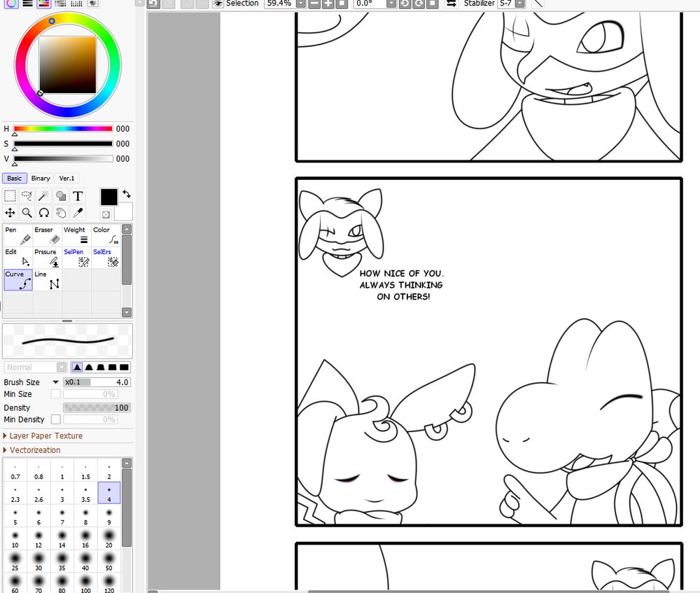Select the Eyedropper tool

[78, 213]
